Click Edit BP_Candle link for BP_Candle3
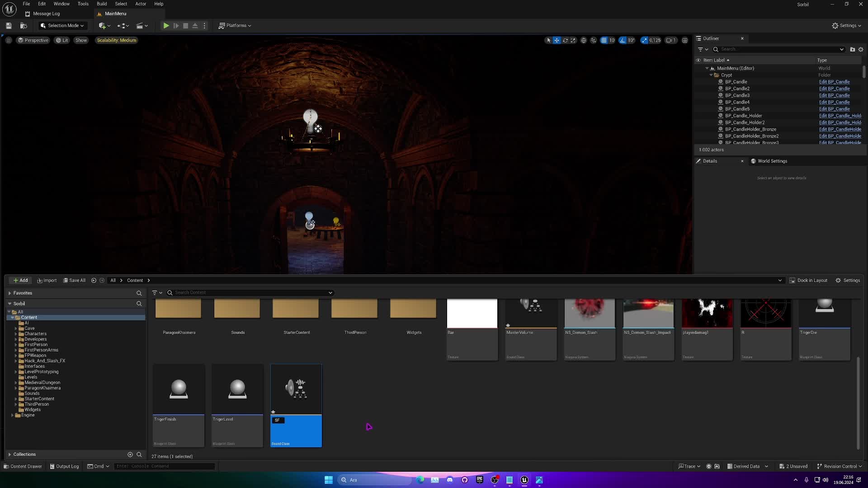This screenshot has width=868, height=488. click(834, 95)
